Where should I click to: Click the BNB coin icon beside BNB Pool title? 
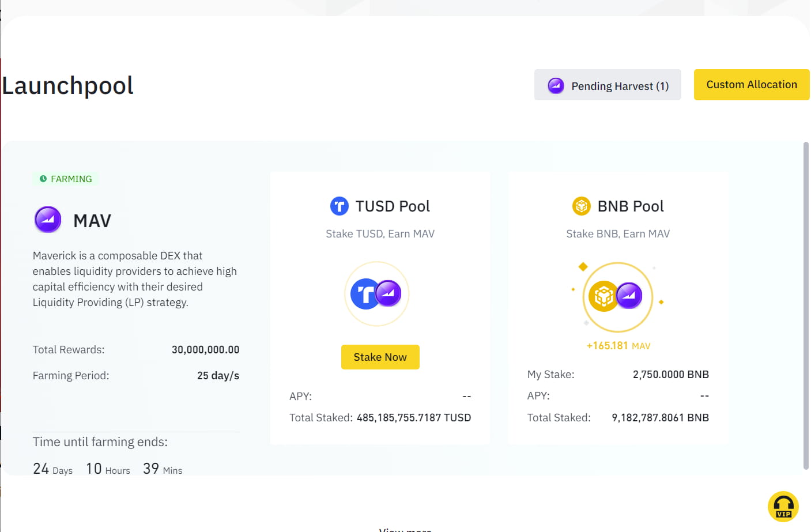point(581,206)
